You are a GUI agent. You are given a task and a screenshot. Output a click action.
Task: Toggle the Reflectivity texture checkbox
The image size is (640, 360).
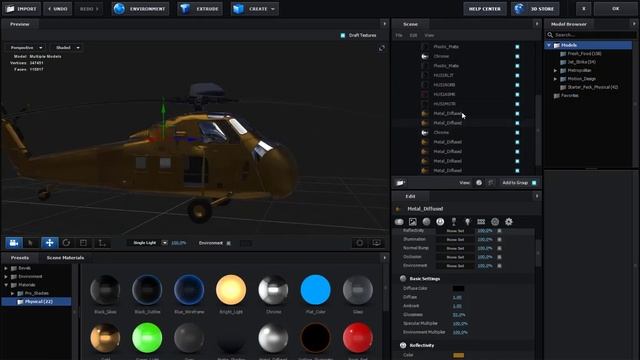pos(499,231)
